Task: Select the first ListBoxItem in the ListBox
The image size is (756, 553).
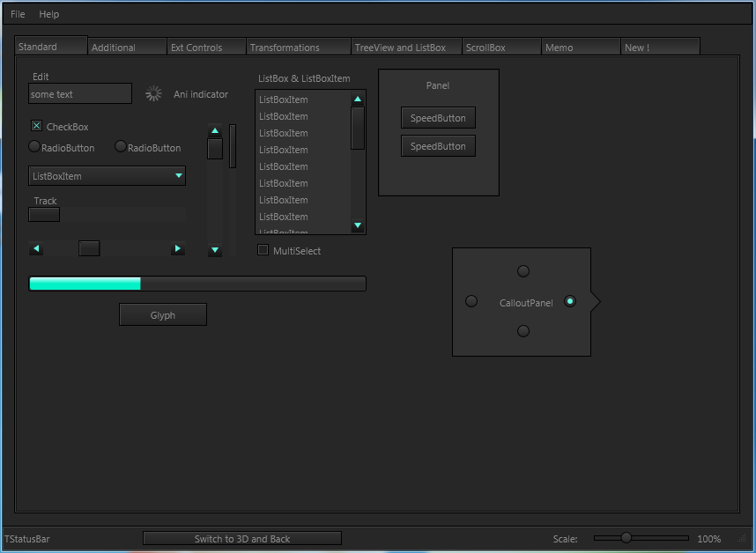Action: point(303,100)
